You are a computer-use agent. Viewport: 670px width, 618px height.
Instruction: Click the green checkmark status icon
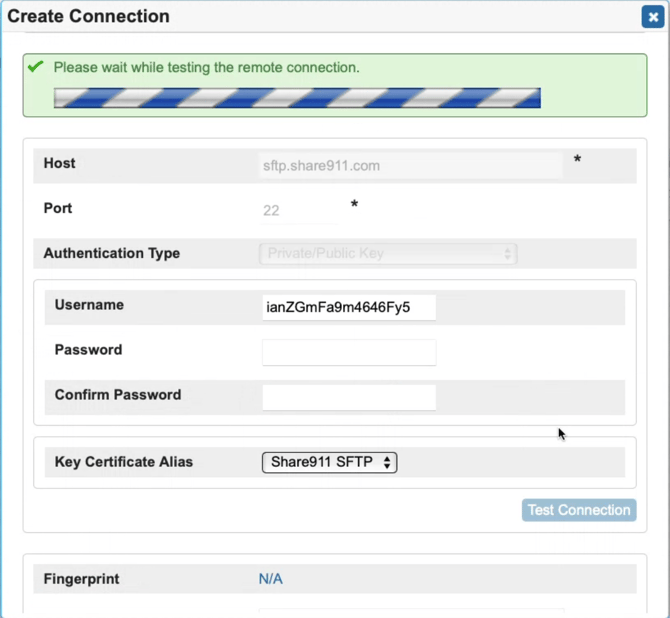point(36,67)
